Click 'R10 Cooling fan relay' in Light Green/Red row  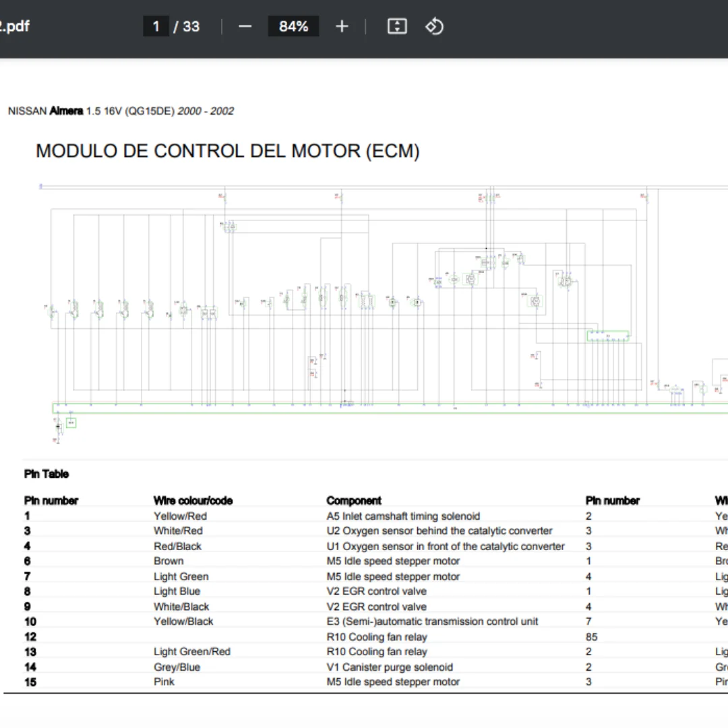(377, 651)
